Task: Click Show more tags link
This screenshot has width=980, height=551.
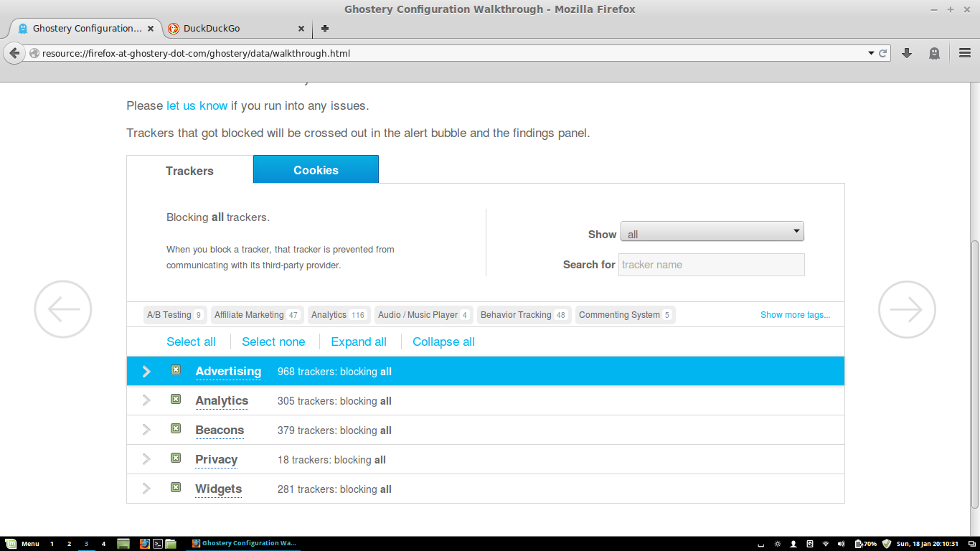Action: point(795,314)
